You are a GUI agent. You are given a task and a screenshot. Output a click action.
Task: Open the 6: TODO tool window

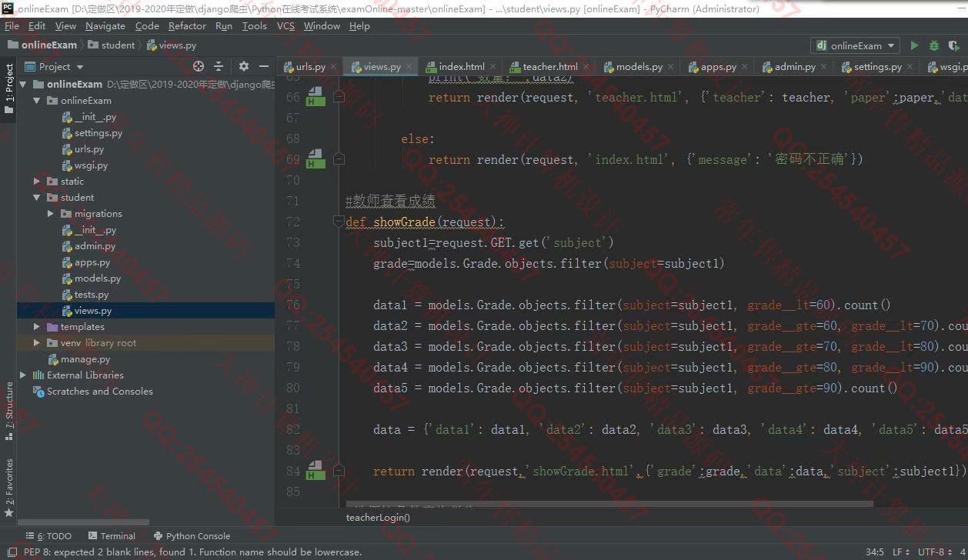[x=48, y=536]
